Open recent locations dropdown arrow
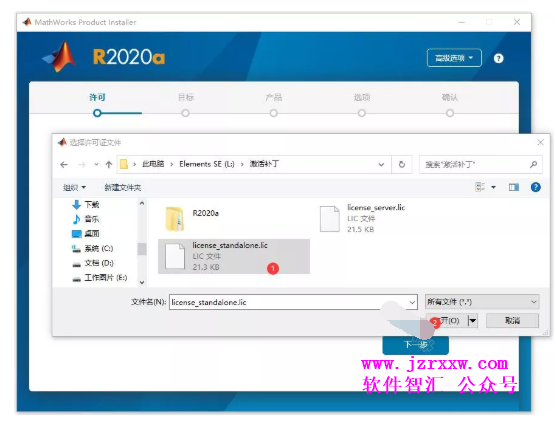The image size is (556, 429). pyautogui.click(x=96, y=165)
